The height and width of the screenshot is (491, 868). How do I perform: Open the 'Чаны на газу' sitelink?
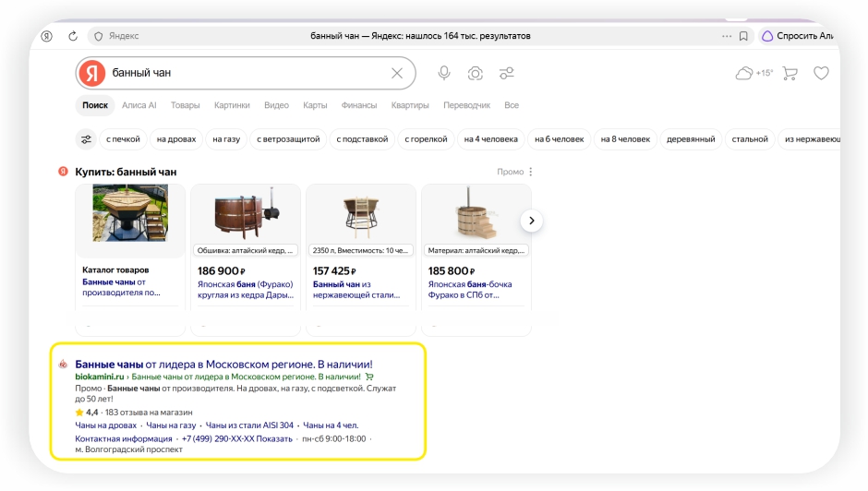point(171,425)
